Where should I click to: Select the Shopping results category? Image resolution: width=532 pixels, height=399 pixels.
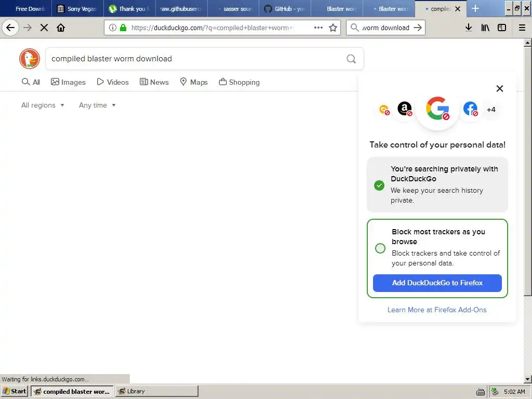(x=239, y=82)
